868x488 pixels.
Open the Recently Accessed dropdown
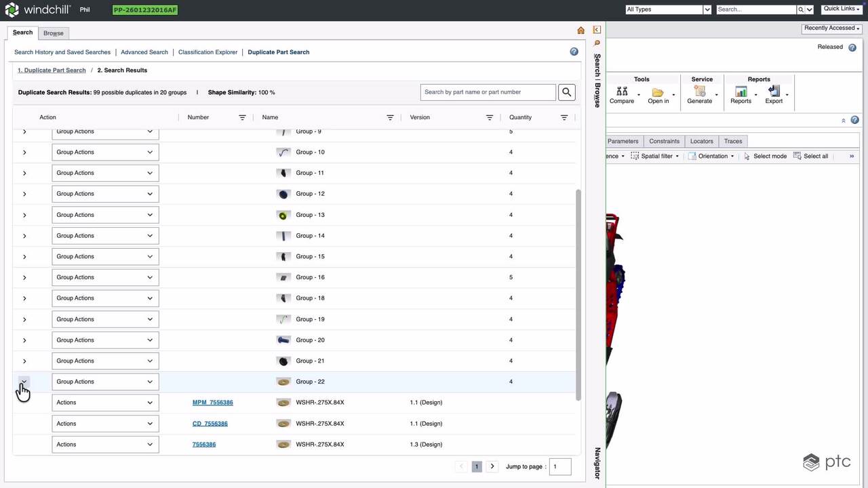(831, 28)
